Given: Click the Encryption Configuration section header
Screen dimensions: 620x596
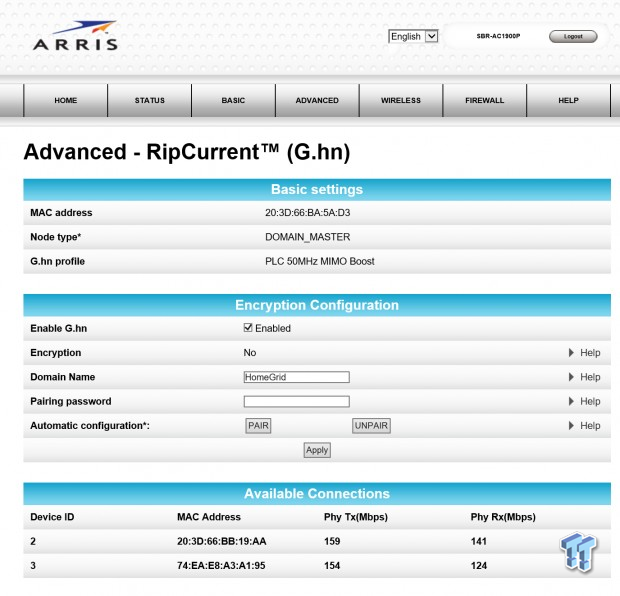Looking at the screenshot, I should tap(317, 305).
